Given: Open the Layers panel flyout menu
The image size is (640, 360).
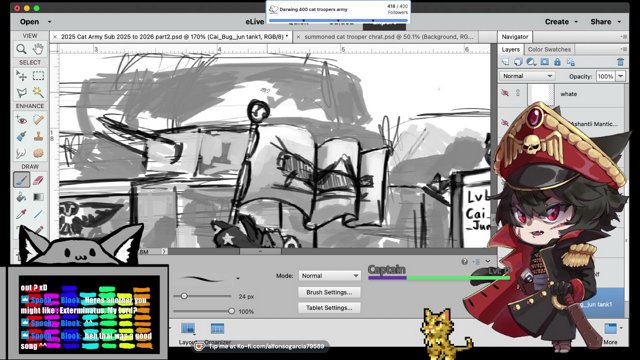Looking at the screenshot, I should (624, 49).
